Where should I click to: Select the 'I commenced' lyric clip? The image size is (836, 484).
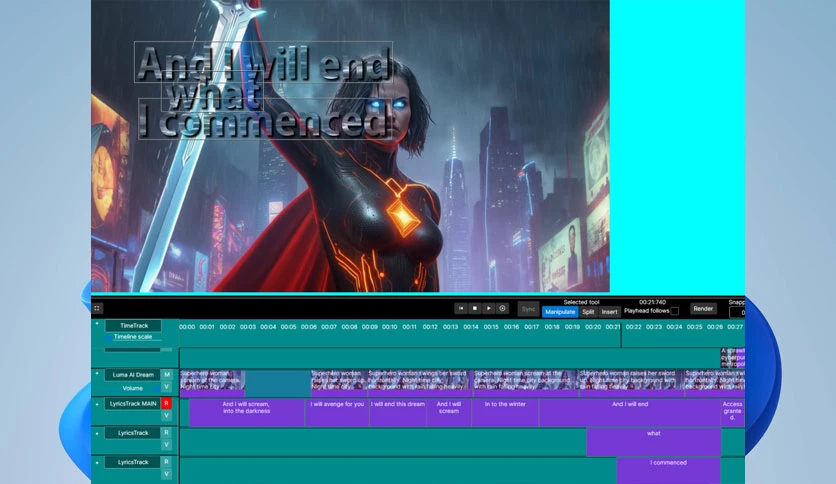[x=669, y=471]
